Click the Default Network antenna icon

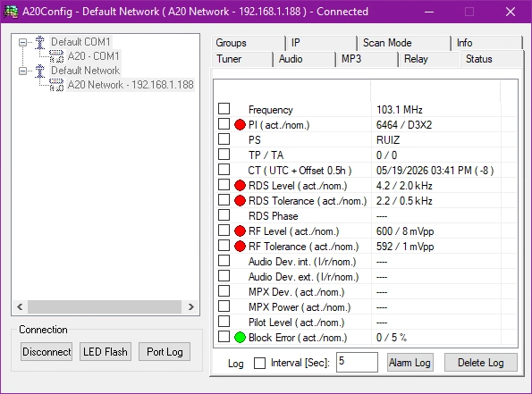(40, 71)
